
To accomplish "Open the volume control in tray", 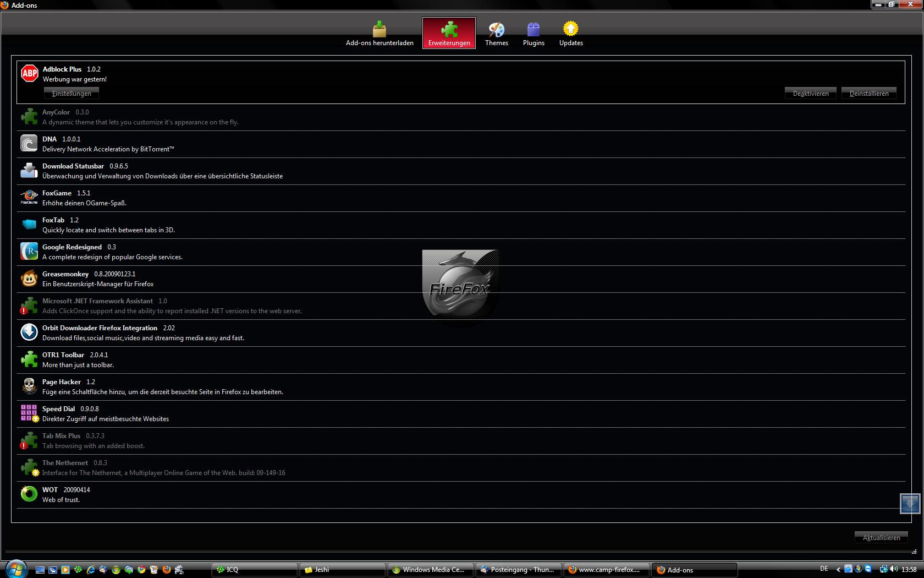I will coord(894,569).
